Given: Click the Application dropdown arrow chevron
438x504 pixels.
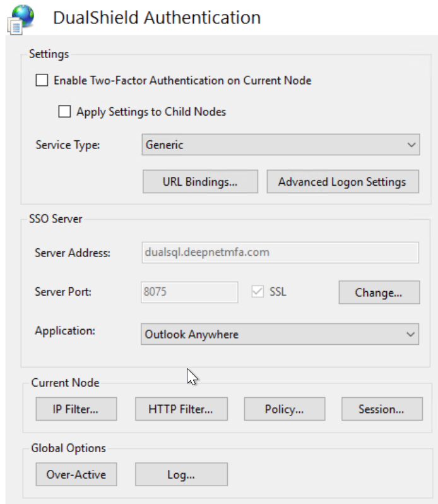Looking at the screenshot, I should pyautogui.click(x=411, y=334).
